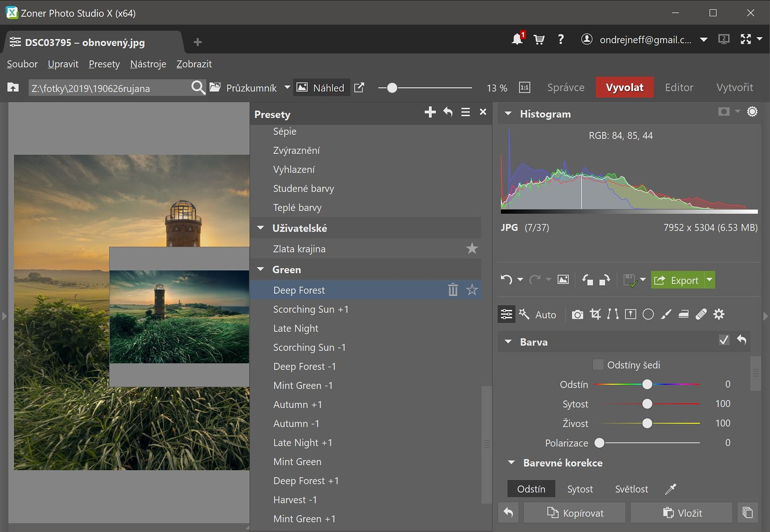
Task: Collapse the Green preset group
Action: (261, 269)
